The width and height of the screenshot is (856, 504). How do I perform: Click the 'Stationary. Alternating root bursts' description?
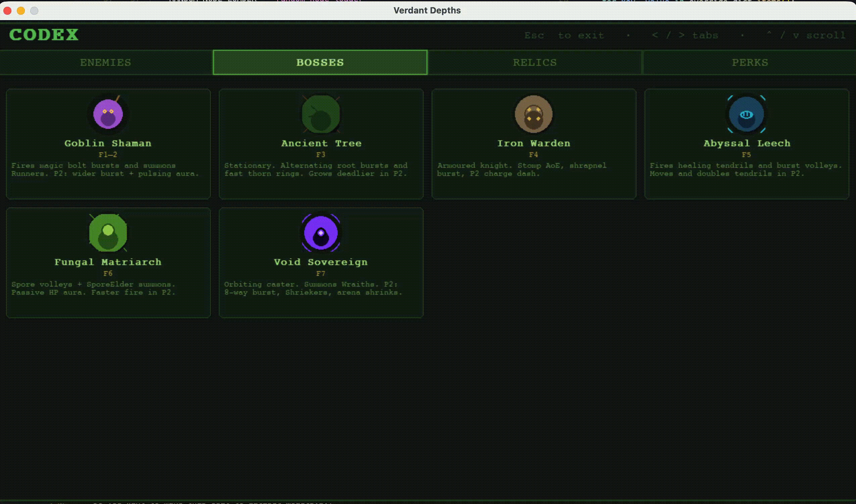pos(316,169)
